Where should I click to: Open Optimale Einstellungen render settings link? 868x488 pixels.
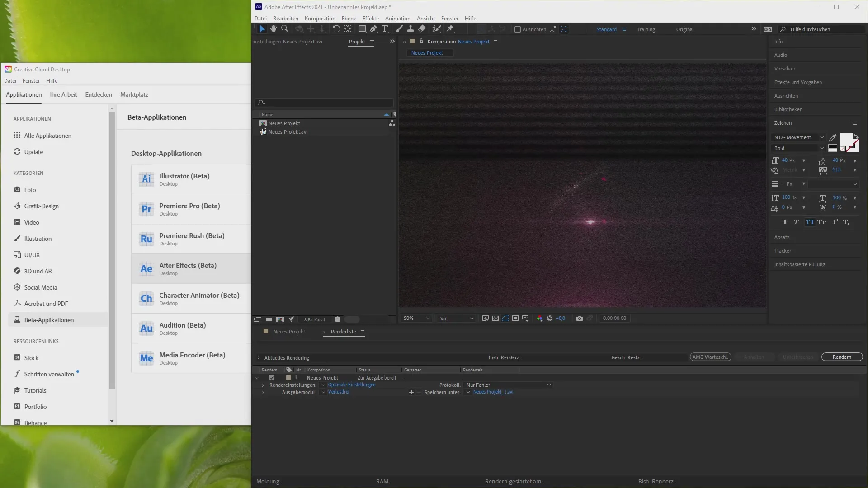point(352,385)
